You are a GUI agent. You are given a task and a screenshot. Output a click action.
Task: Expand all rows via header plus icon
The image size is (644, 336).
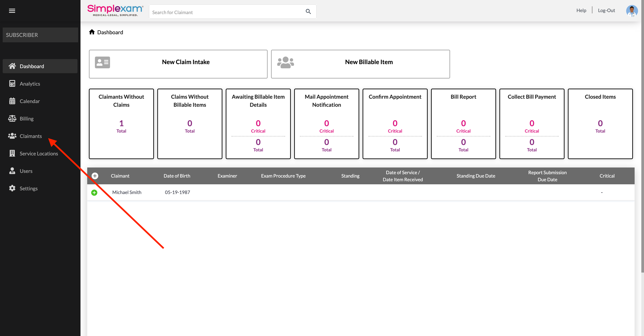pyautogui.click(x=95, y=176)
